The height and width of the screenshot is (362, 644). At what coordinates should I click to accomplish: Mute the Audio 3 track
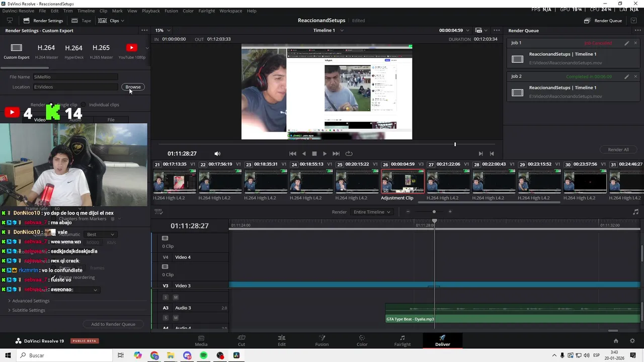tap(176, 318)
